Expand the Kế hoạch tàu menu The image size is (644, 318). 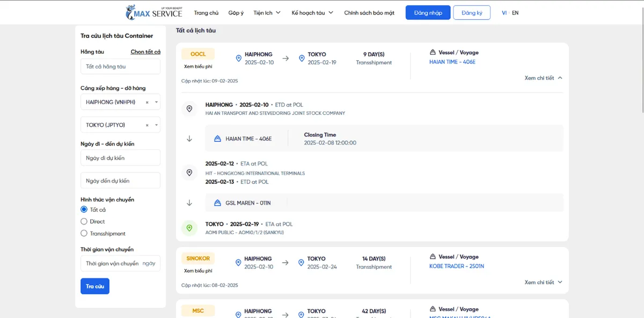tap(312, 13)
